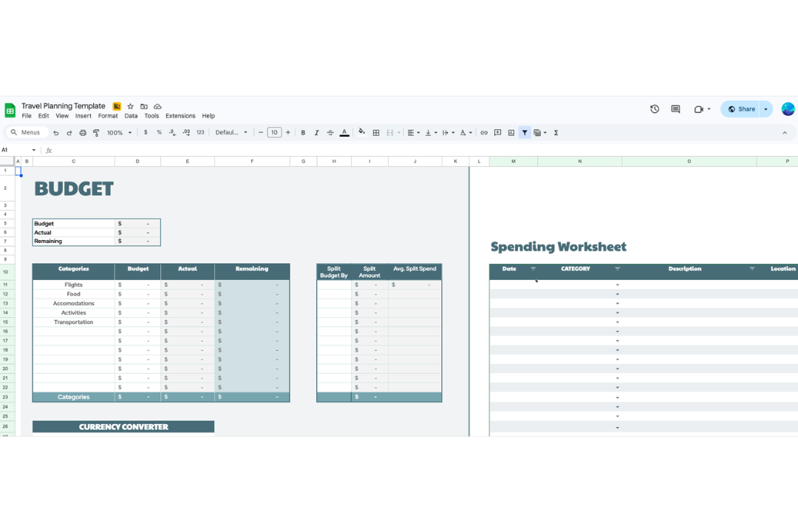Click the Share button

click(741, 109)
